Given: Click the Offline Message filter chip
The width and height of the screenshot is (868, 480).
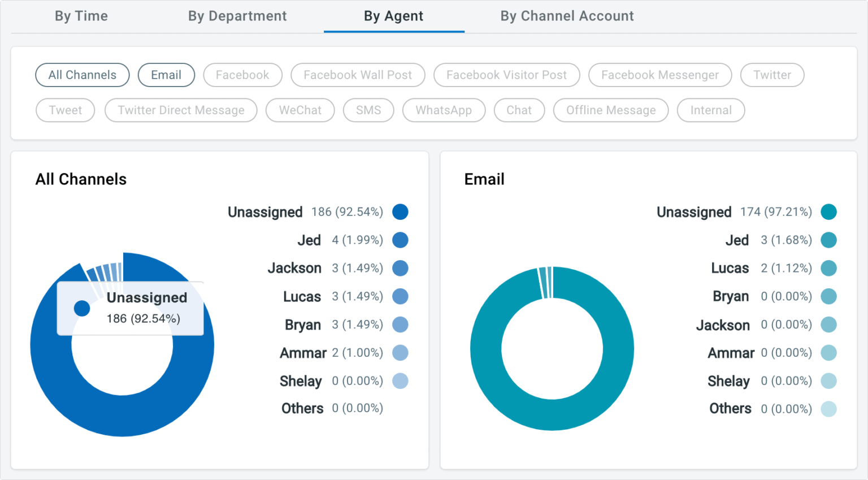Looking at the screenshot, I should coord(610,110).
